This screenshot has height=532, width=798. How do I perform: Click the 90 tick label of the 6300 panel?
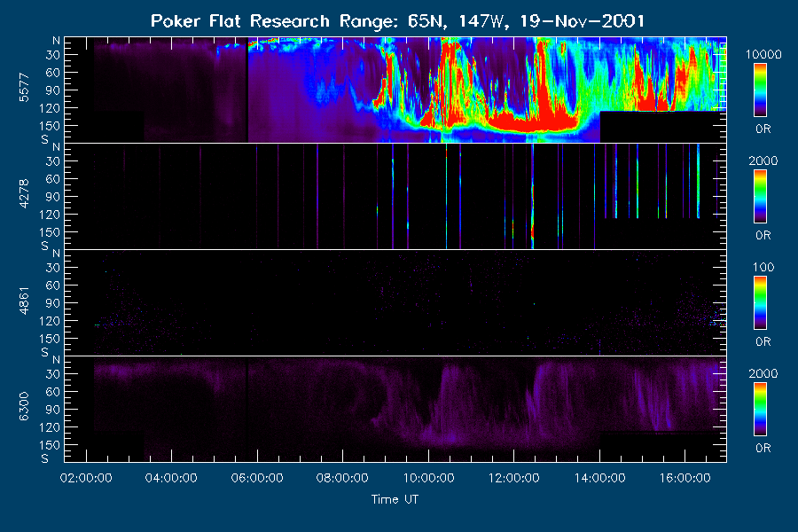53,410
